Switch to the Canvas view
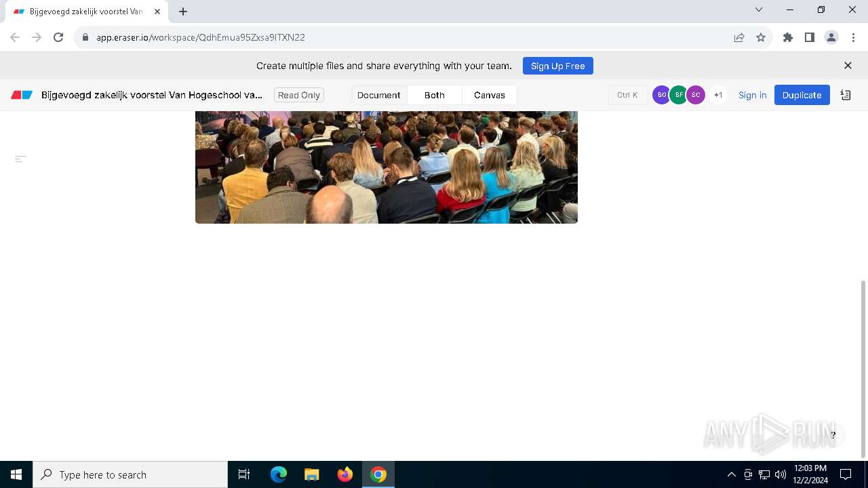The image size is (868, 488). (x=490, y=95)
